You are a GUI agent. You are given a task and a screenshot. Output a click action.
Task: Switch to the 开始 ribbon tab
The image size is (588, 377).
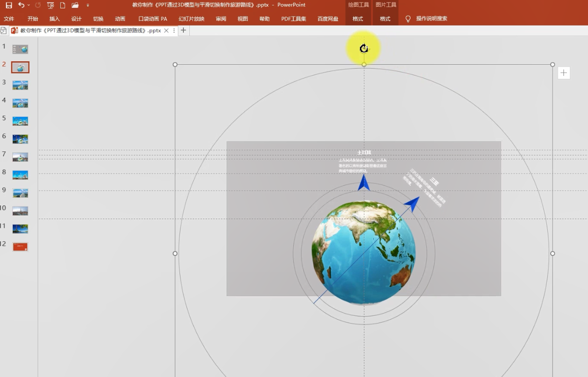point(33,19)
